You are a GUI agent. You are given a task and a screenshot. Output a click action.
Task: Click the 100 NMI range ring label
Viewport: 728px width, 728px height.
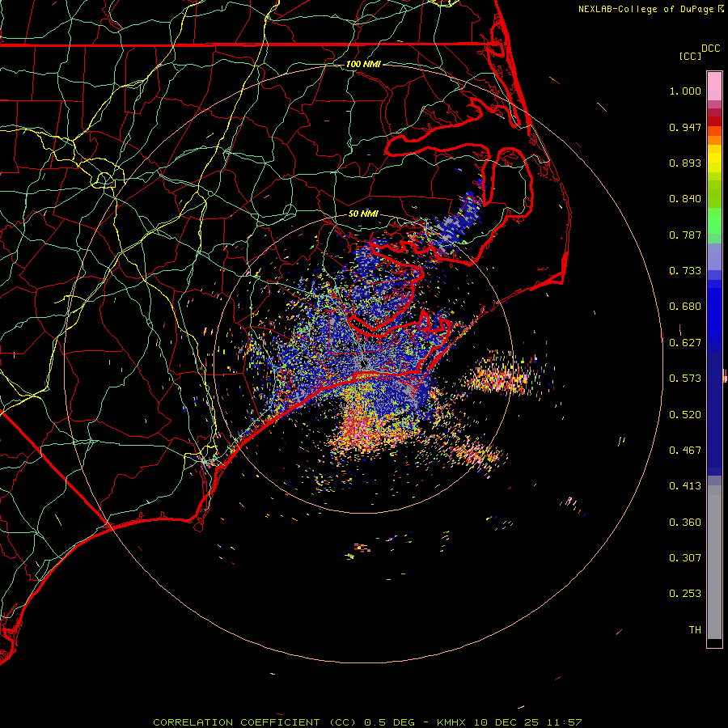tap(363, 64)
